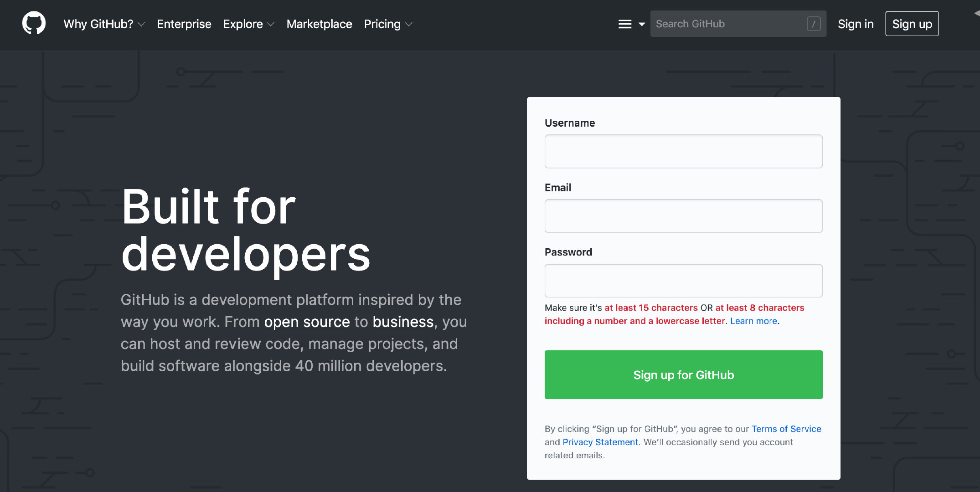
Task: Open the hamburger menu icon
Action: click(x=624, y=24)
